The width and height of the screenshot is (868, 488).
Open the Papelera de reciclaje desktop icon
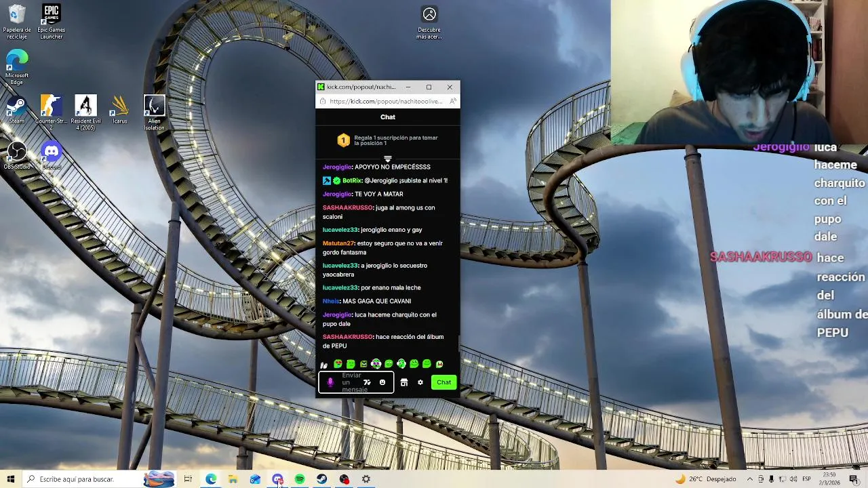17,22
